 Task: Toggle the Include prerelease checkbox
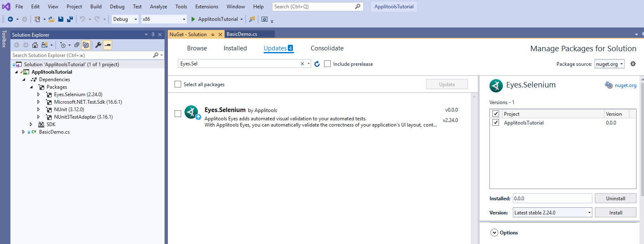[x=327, y=64]
